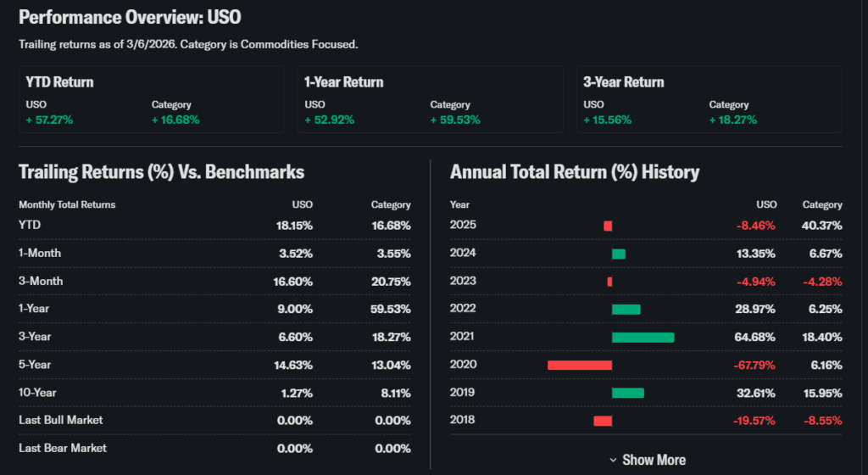
Task: Click USO column header in trailing returns table
Action: pyautogui.click(x=302, y=204)
